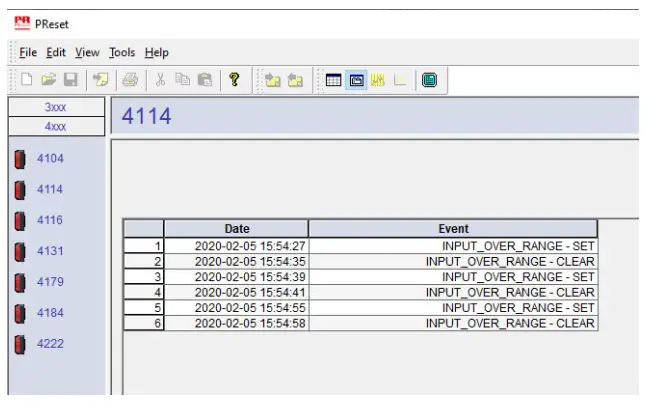Image resolution: width=649 pixels, height=407 pixels.
Task: Click the New document toolbar icon
Action: click(27, 79)
